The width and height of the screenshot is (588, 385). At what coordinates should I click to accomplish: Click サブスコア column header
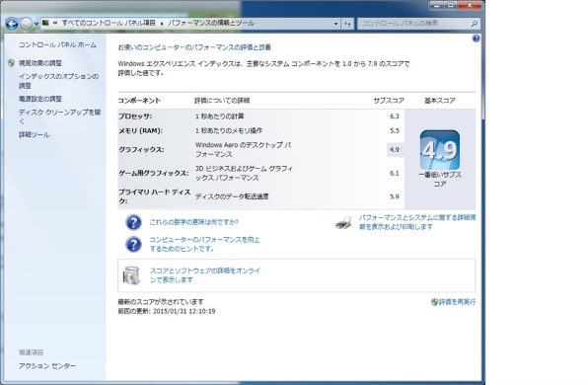[389, 101]
